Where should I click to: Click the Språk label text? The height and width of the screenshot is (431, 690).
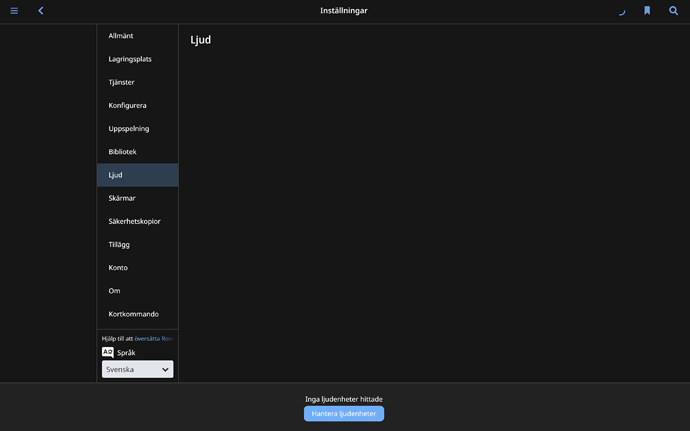(126, 353)
